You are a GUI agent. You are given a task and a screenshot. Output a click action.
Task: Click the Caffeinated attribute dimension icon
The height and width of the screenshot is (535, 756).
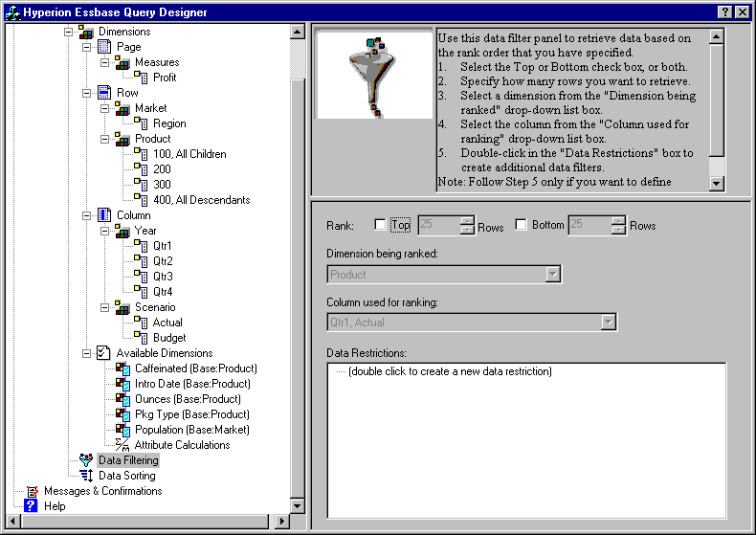pos(122,368)
